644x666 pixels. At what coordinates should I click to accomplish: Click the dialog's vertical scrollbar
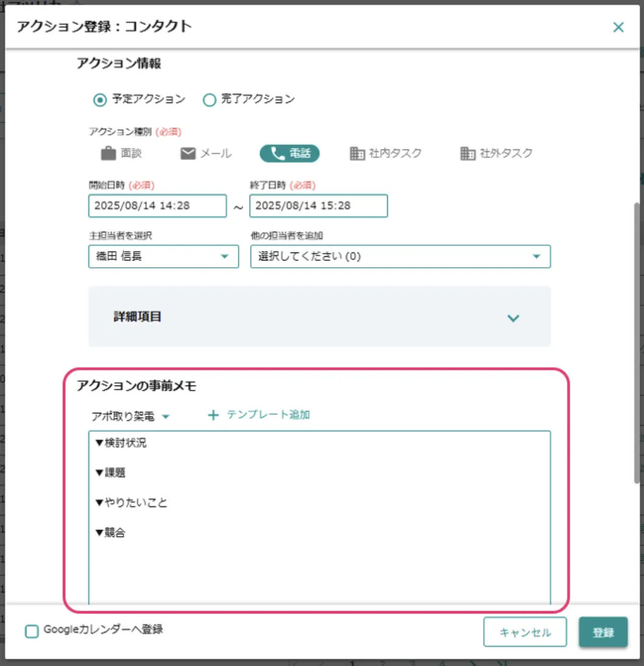(637, 342)
